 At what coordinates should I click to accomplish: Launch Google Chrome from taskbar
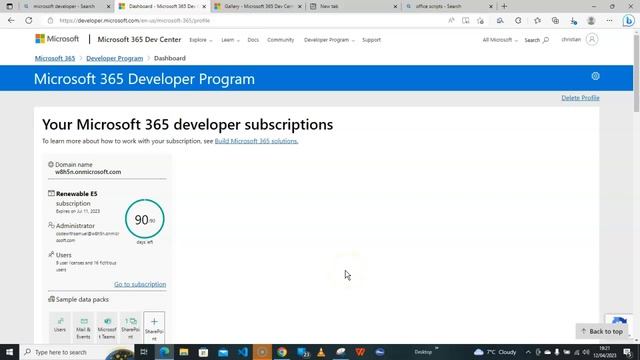pyautogui.click(x=282, y=352)
